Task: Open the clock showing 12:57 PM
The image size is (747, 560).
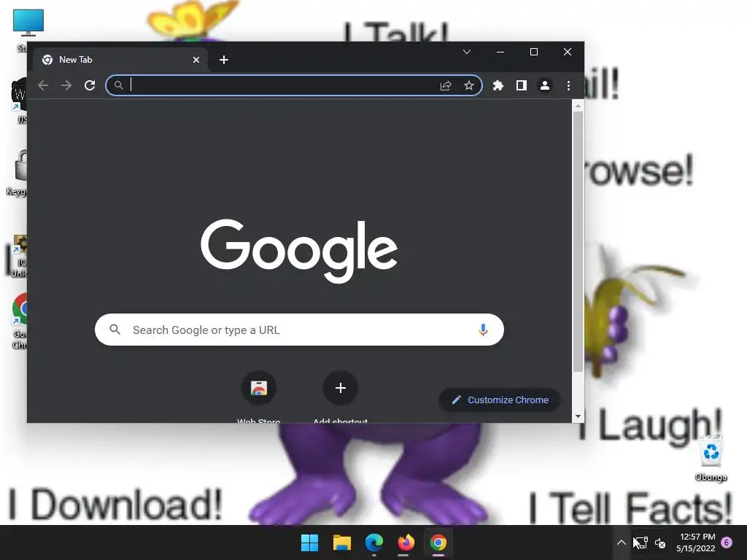Action: [696, 542]
